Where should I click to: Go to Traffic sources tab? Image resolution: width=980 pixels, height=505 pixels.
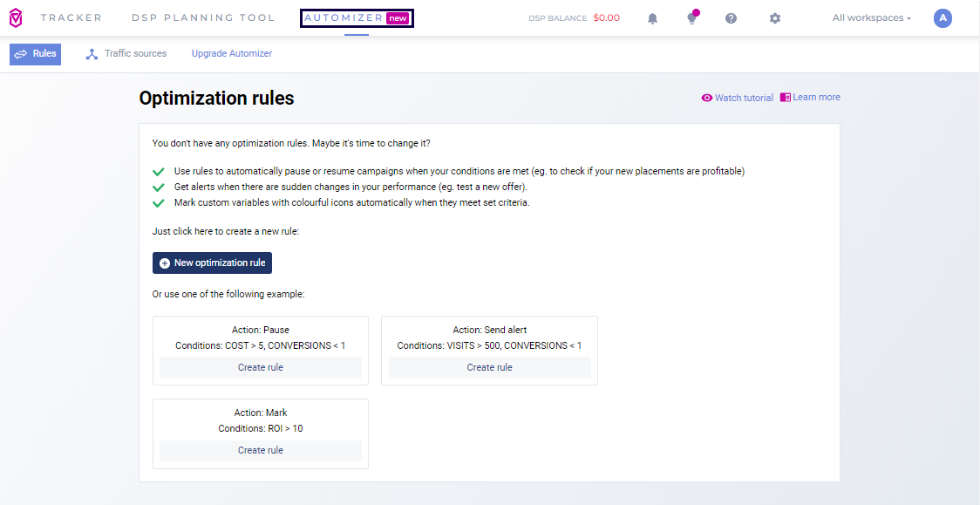pyautogui.click(x=126, y=54)
